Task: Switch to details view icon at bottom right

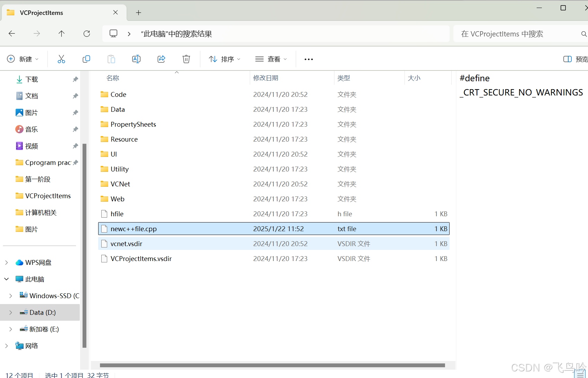Action: click(x=580, y=375)
